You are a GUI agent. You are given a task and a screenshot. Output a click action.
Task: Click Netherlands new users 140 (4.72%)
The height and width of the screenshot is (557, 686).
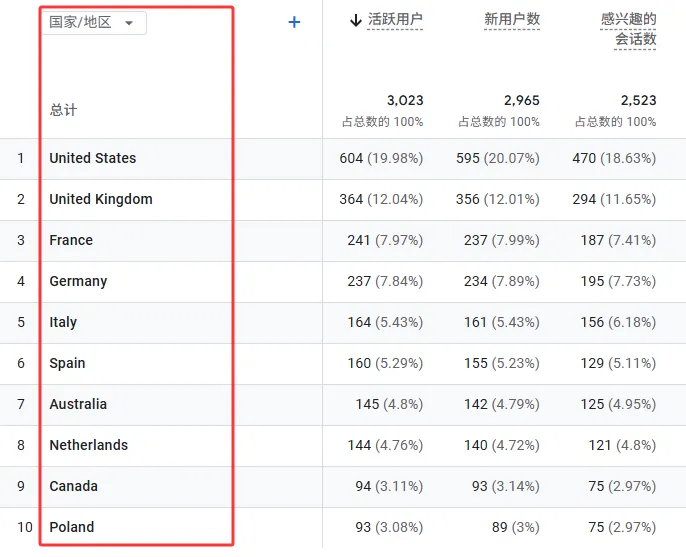coord(502,445)
